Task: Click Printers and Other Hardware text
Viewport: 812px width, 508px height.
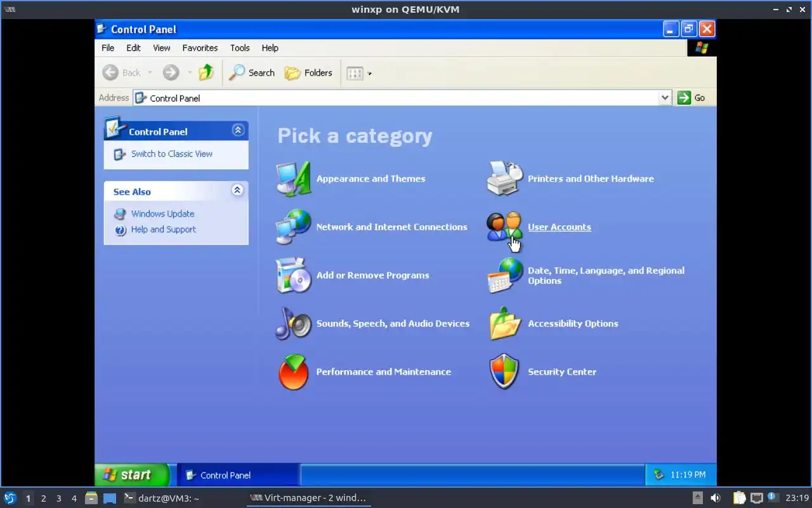Action: coord(591,179)
